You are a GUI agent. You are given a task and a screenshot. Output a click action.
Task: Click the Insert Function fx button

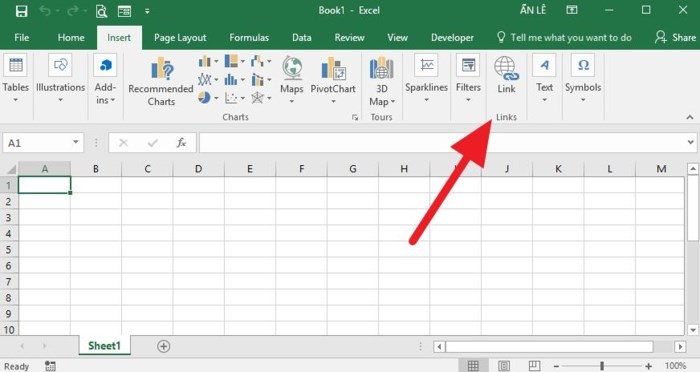[181, 143]
